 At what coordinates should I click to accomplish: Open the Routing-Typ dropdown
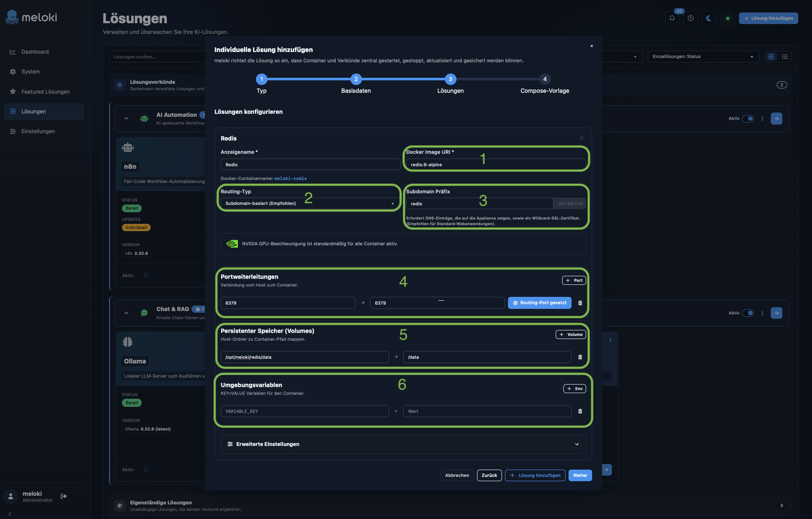[310, 204]
